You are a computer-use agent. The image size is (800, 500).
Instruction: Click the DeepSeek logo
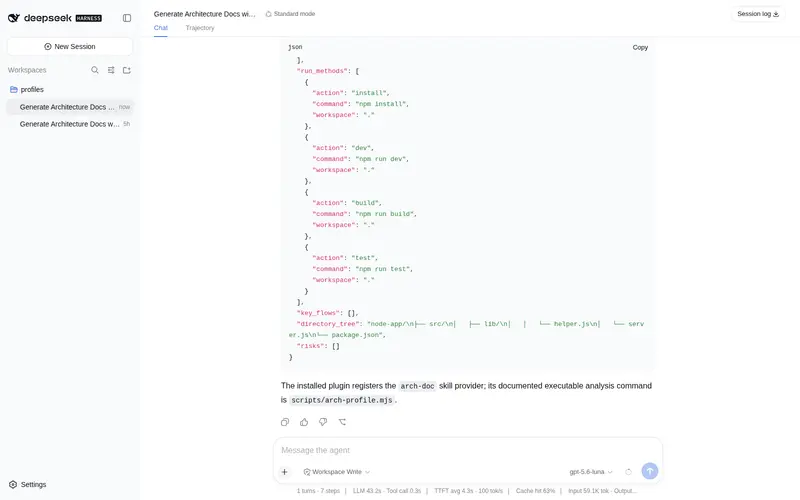(40, 18)
